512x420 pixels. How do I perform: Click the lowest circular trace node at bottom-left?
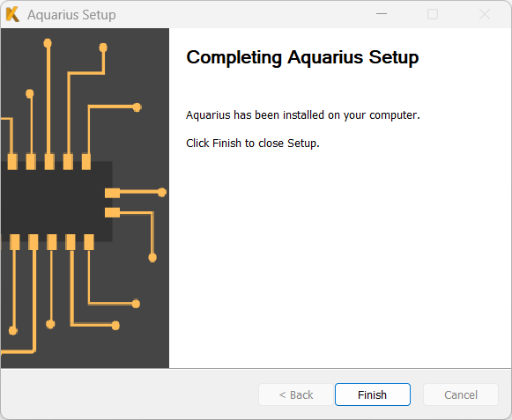click(x=13, y=330)
